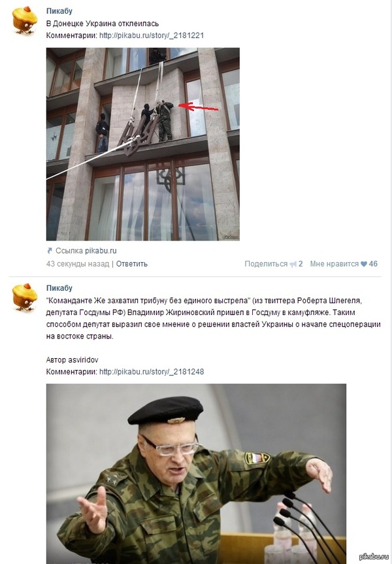Image resolution: width=392 pixels, height=564 pixels.
Task: Open the link pikabu.ru/story/_2181221
Action: click(152, 35)
